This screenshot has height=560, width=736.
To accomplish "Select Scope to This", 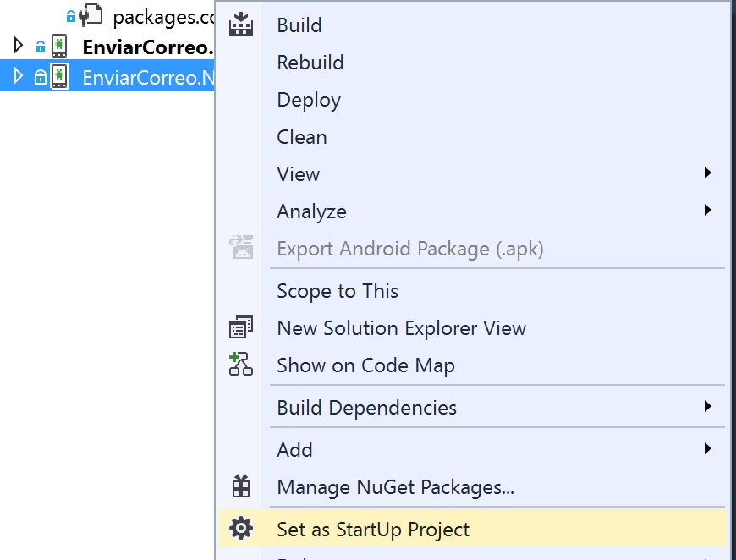I will (337, 291).
